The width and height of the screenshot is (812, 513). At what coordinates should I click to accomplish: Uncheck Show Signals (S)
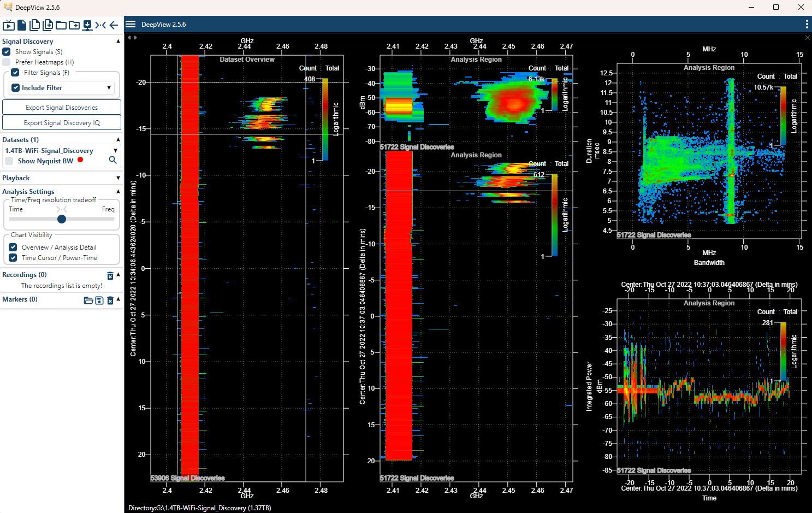pyautogui.click(x=7, y=51)
